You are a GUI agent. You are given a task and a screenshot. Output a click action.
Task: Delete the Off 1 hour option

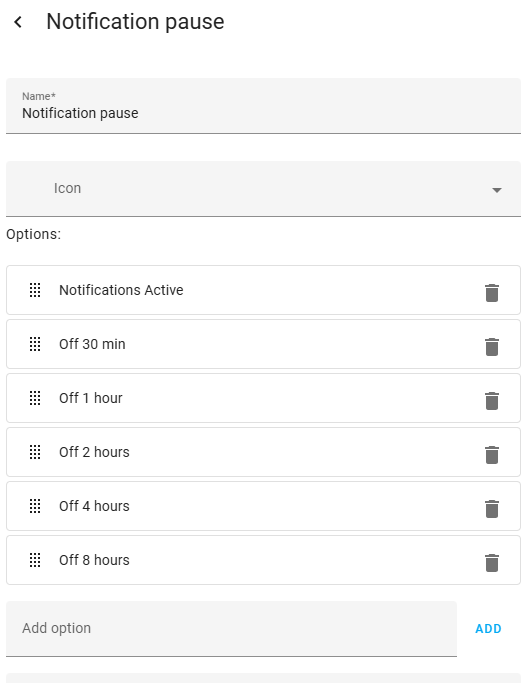[x=491, y=400]
